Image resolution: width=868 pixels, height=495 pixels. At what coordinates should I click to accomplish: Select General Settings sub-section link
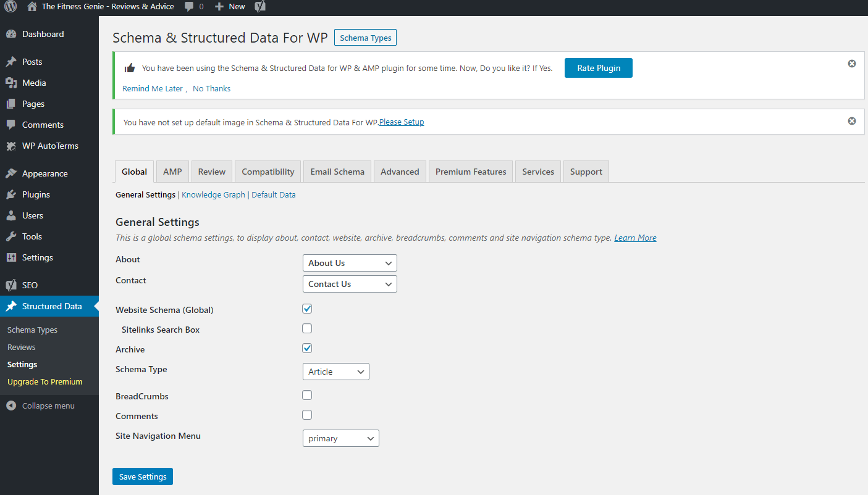tap(146, 194)
